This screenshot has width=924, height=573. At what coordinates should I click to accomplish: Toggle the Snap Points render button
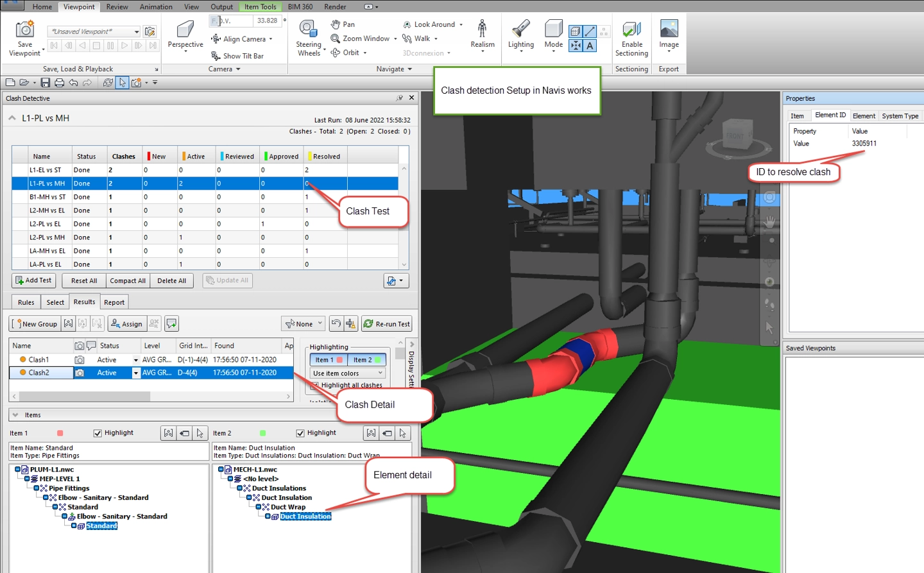coord(576,46)
